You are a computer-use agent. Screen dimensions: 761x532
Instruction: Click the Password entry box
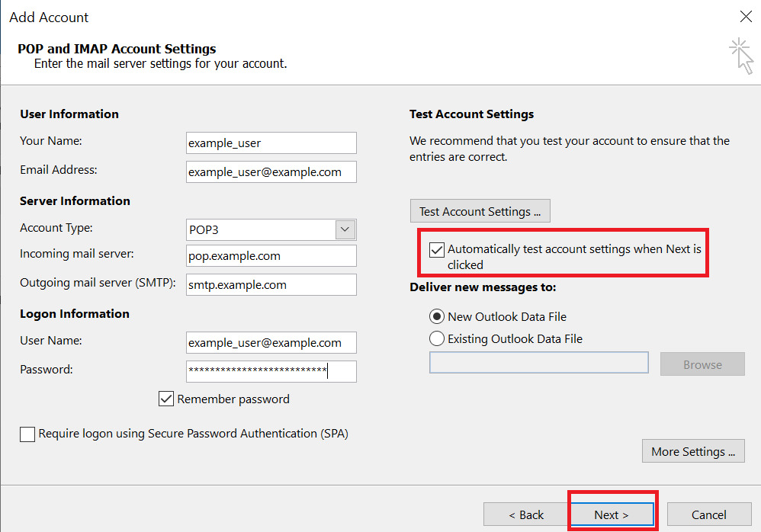[271, 371]
